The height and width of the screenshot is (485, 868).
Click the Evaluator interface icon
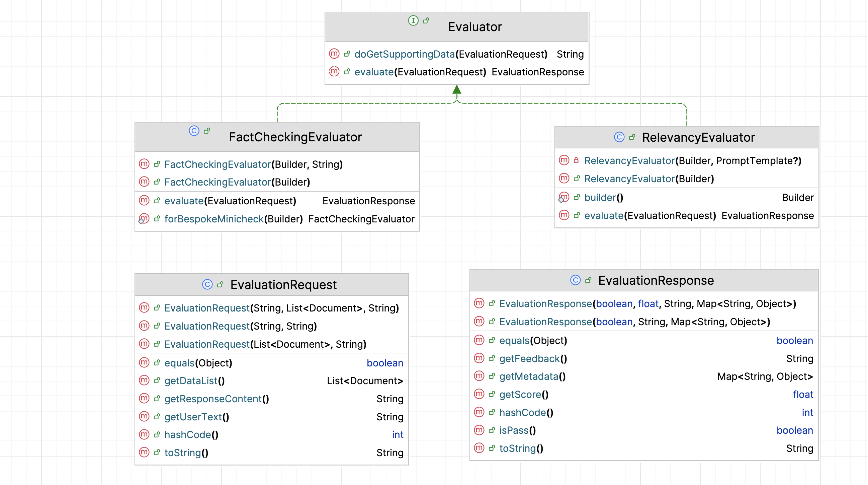pos(413,20)
